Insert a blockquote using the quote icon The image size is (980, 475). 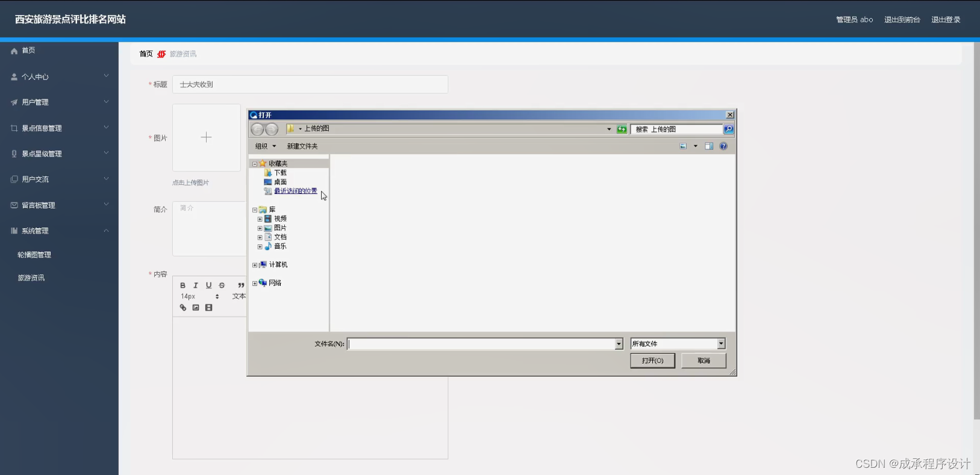(241, 285)
